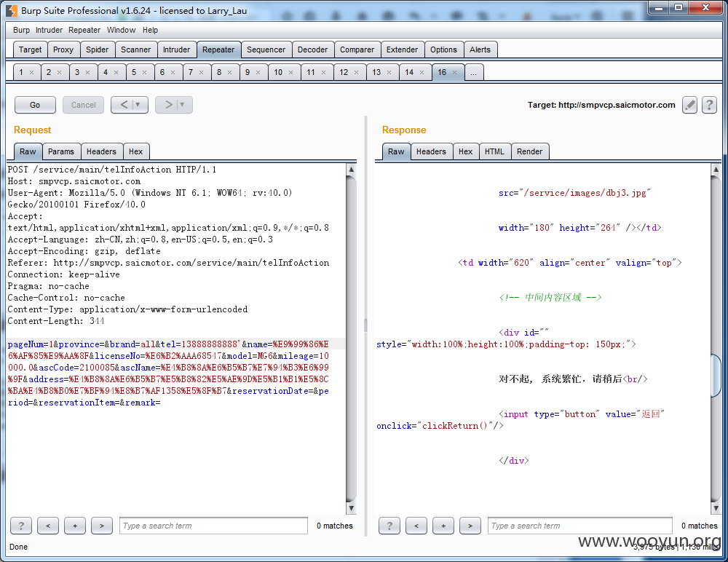Open the Help menu
The image size is (728, 562).
pos(150,30)
